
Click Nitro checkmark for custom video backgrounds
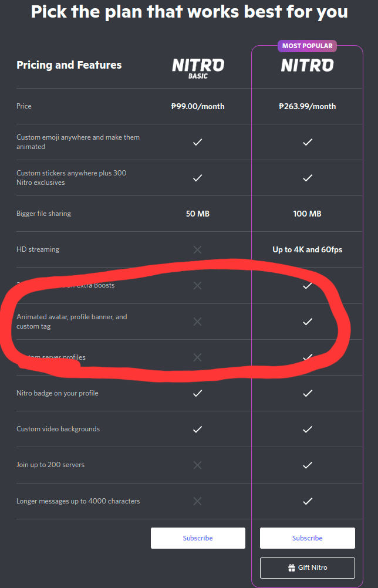[308, 429]
